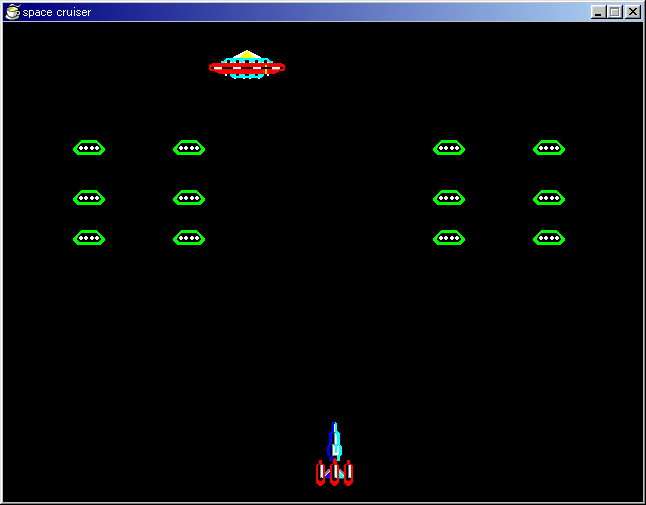Click the "space cruiser" title text
Screen dimensions: 646x505
[57, 12]
